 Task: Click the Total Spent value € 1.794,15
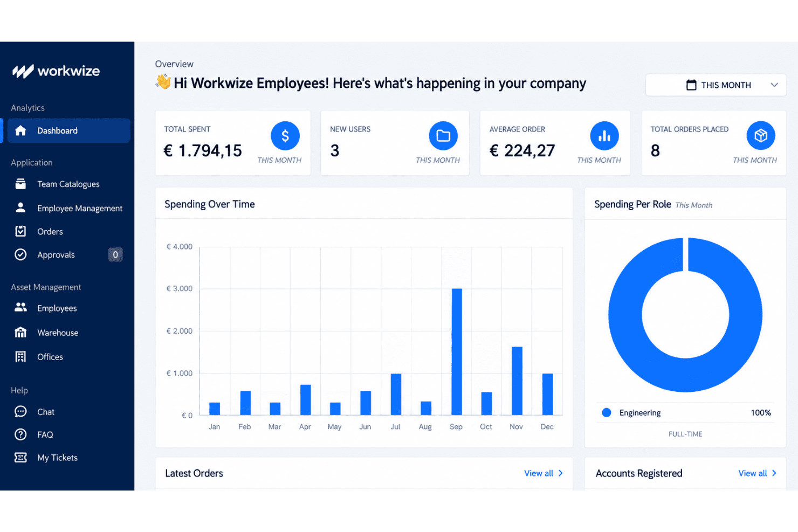pyautogui.click(x=203, y=150)
